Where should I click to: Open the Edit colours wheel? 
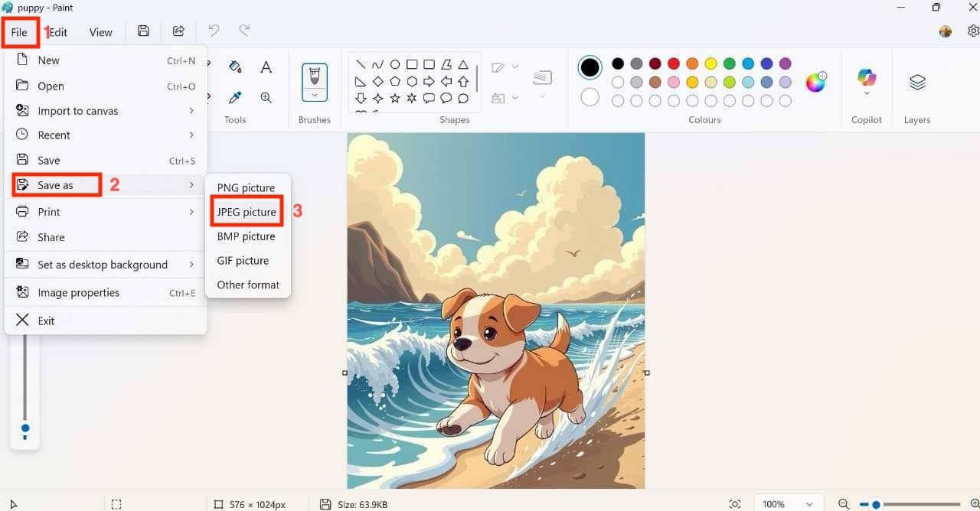click(x=816, y=82)
